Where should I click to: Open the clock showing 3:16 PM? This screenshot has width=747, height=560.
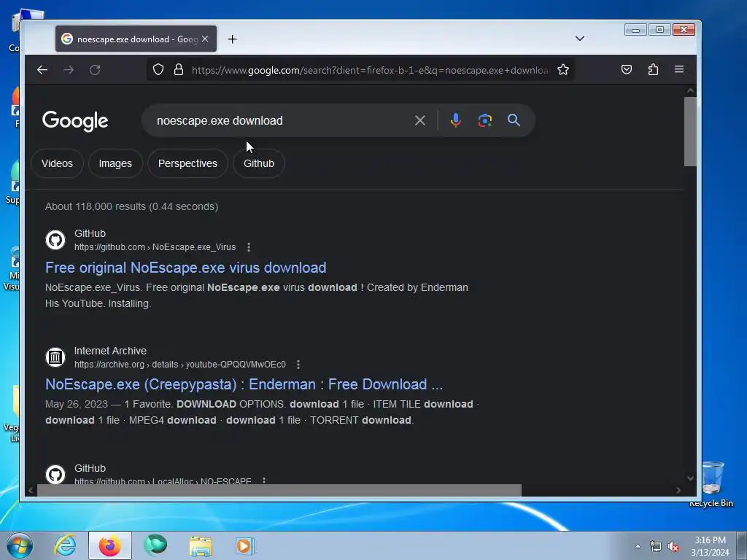710,546
